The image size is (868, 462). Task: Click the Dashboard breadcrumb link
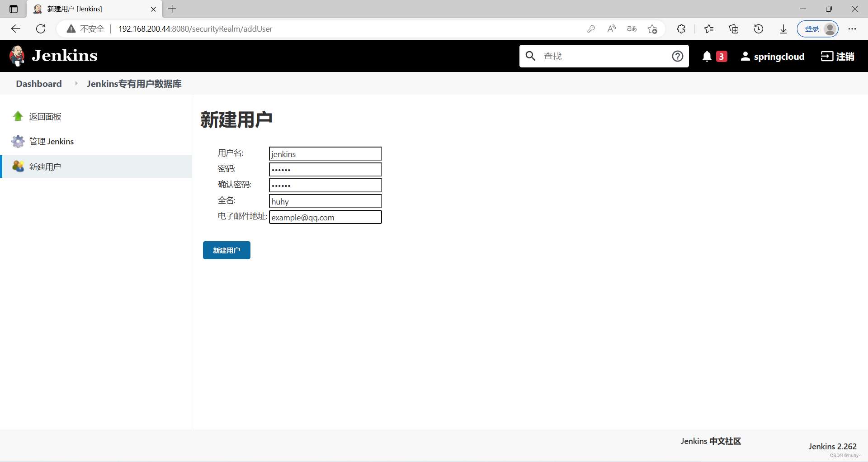point(39,84)
